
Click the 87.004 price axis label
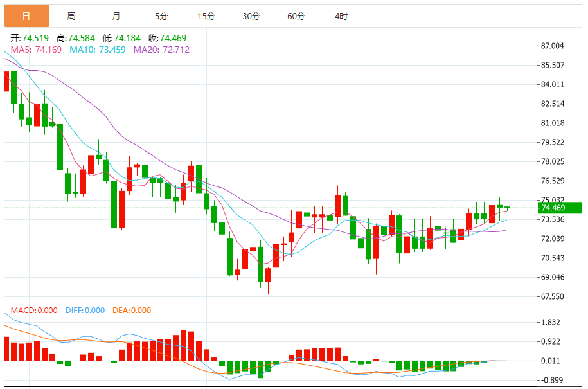553,46
